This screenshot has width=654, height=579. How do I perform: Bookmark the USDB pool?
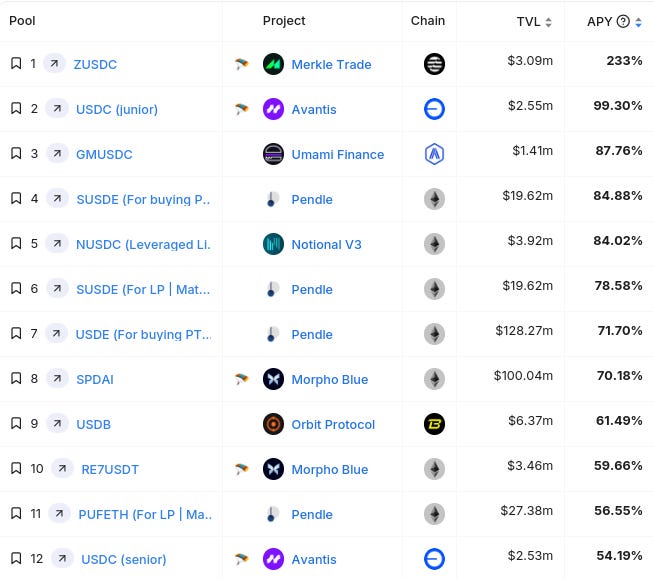click(16, 423)
